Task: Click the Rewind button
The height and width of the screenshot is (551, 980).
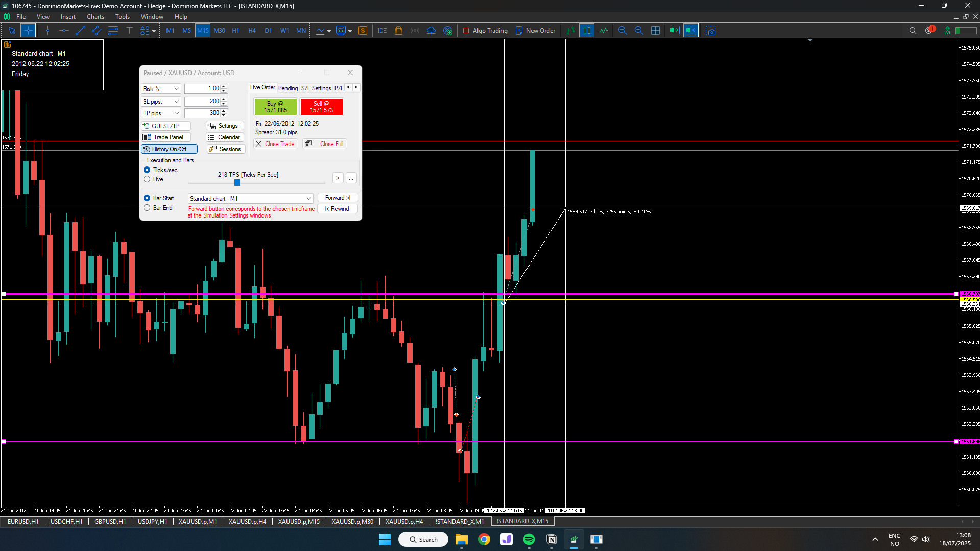Action: [x=338, y=209]
